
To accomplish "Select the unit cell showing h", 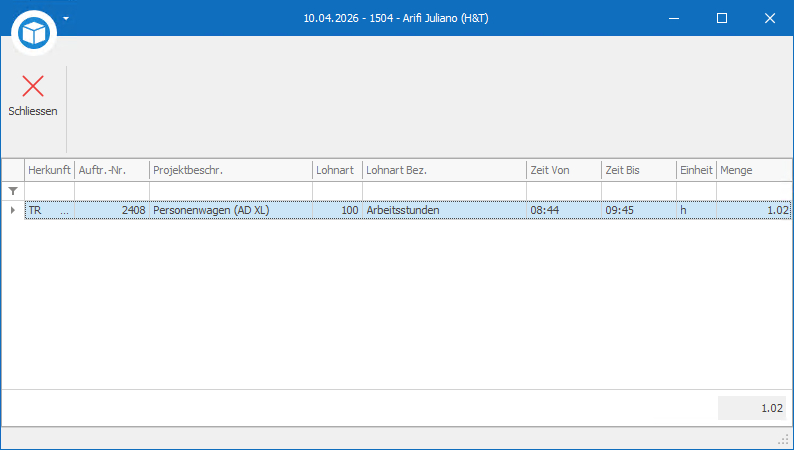I will [696, 210].
